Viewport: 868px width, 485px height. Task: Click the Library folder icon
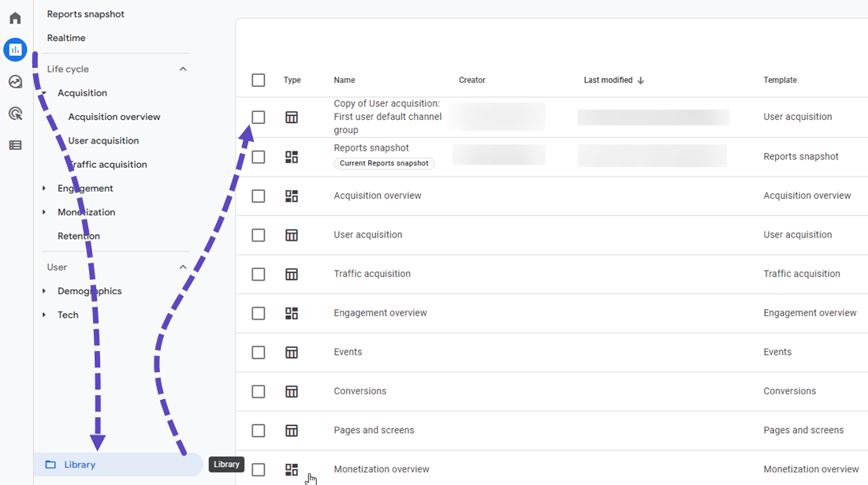50,464
